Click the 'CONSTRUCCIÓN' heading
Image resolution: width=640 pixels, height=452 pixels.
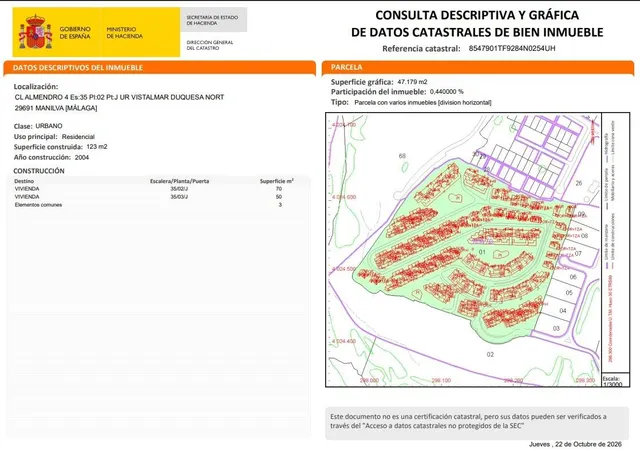click(x=39, y=171)
